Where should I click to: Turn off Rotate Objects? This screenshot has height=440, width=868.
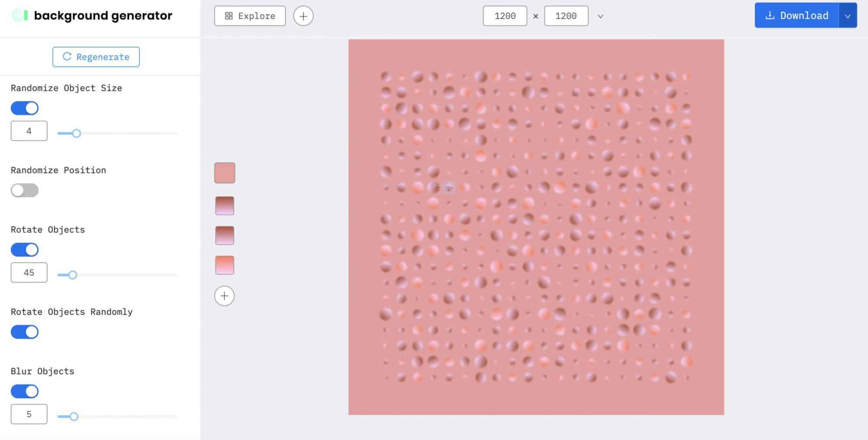(24, 250)
